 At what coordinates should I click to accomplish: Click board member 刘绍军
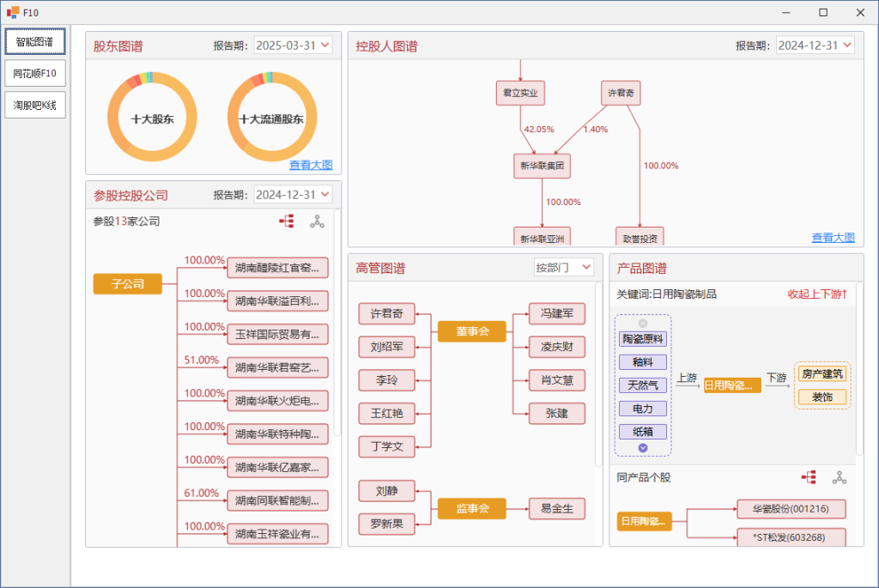[x=387, y=347]
